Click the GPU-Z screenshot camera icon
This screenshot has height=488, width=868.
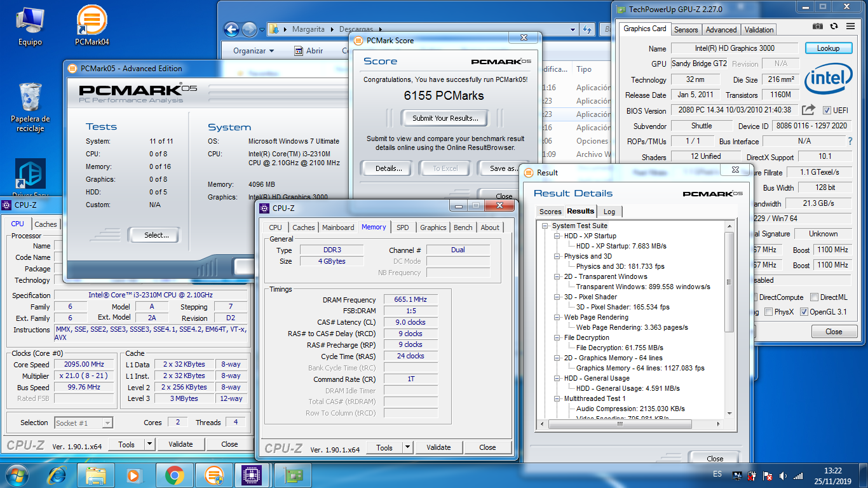(x=818, y=26)
